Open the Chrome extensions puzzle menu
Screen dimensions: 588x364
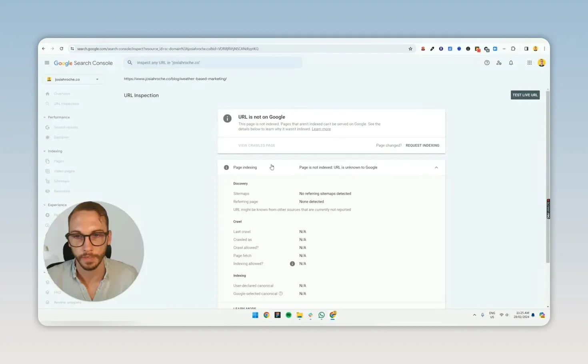click(513, 49)
